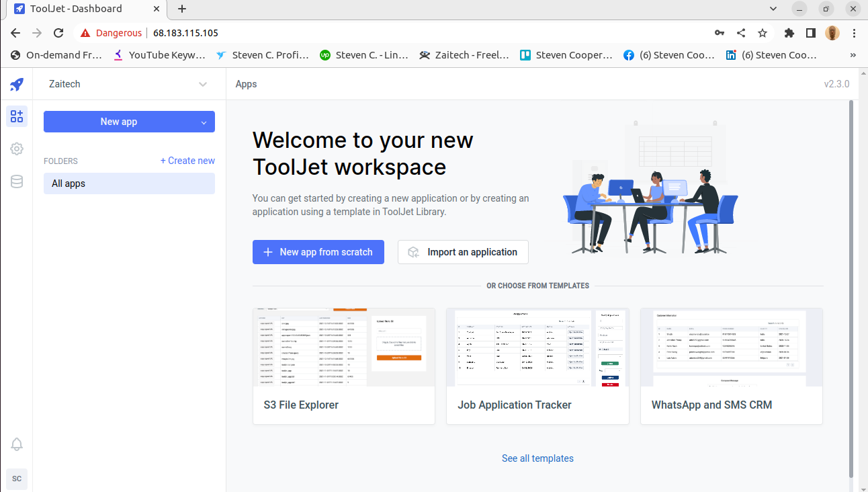Open the browser tab list dropdown arrow
The width and height of the screenshot is (868, 492).
[773, 9]
